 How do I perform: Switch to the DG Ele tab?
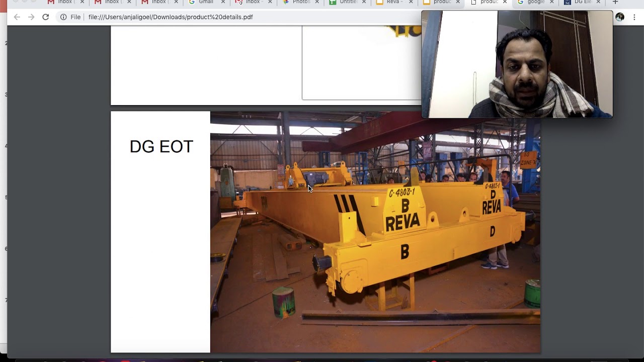(581, 3)
